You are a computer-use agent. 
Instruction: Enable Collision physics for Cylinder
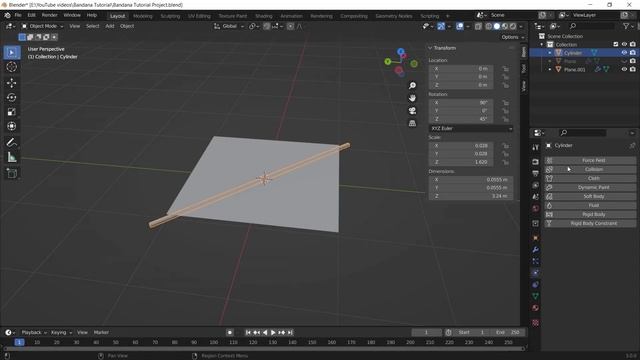tap(590, 169)
